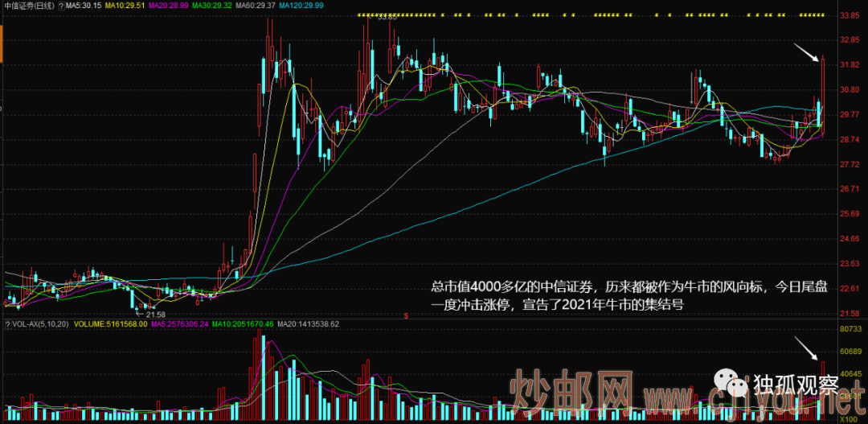This screenshot has width=868, height=424.
Task: Click the X100 volume scale label
Action: point(851,419)
